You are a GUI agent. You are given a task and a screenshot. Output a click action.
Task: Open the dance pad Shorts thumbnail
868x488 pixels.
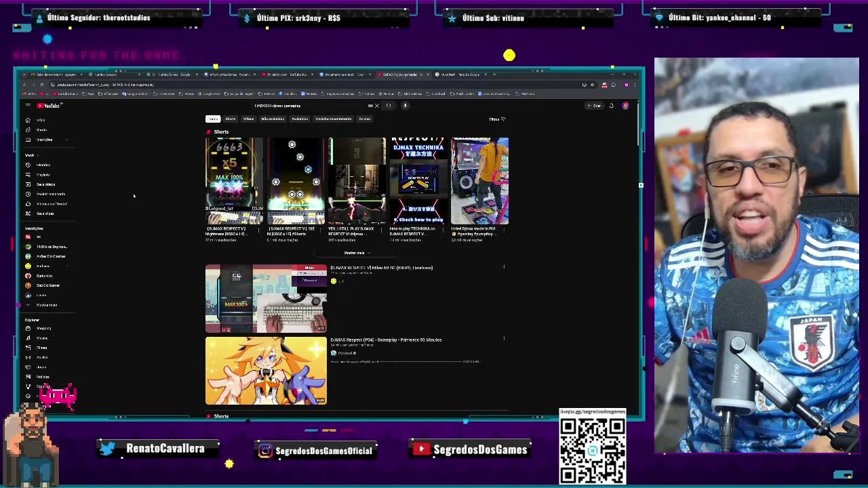point(480,181)
